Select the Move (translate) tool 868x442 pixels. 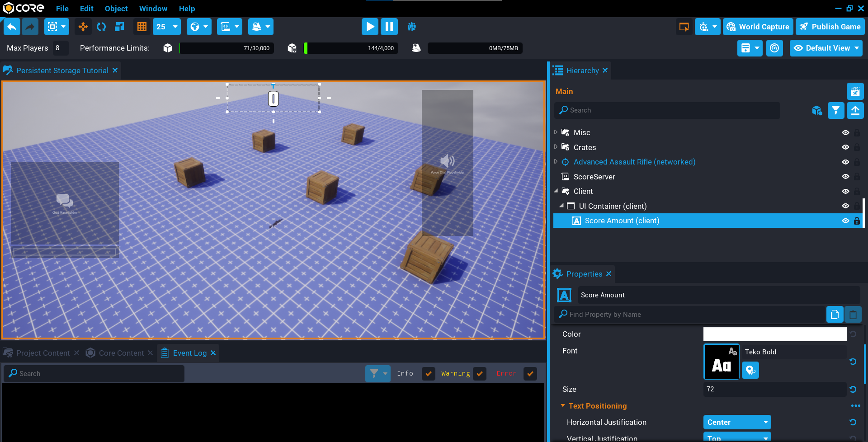point(83,27)
